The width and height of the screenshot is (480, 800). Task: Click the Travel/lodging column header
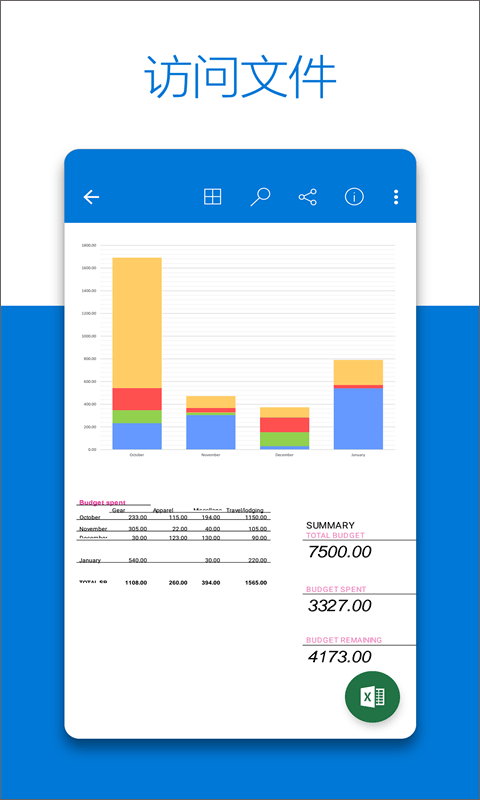[245, 510]
